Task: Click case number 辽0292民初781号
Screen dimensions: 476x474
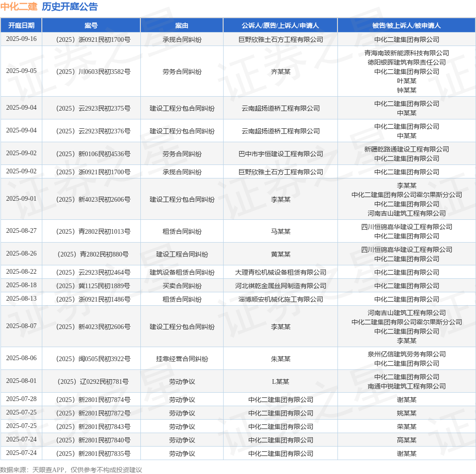Action: pos(93,382)
